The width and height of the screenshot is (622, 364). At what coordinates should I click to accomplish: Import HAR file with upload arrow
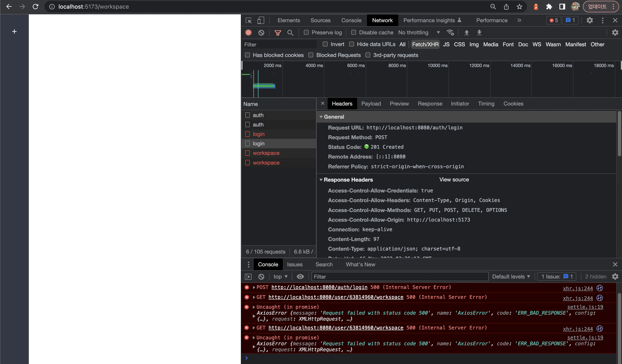(x=466, y=32)
